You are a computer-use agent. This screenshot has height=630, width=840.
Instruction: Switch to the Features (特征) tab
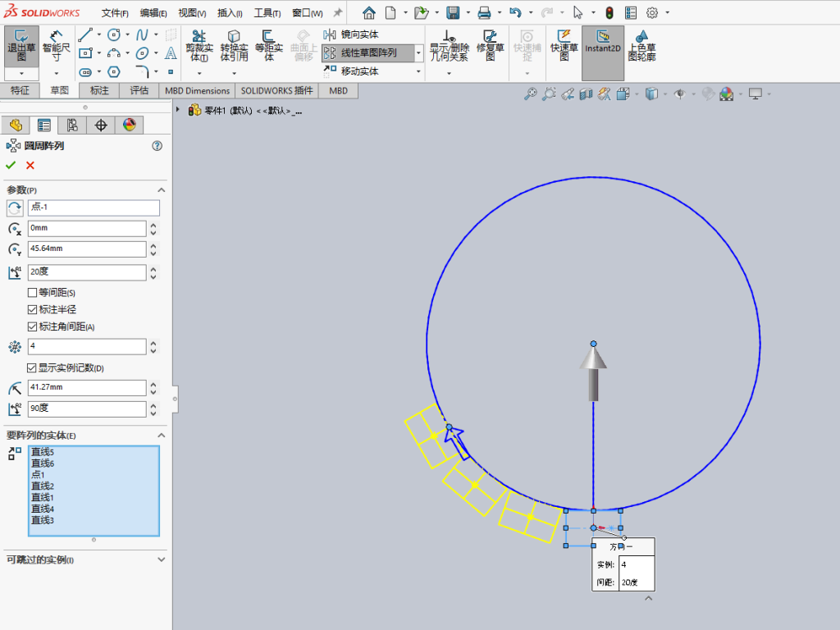[21, 90]
